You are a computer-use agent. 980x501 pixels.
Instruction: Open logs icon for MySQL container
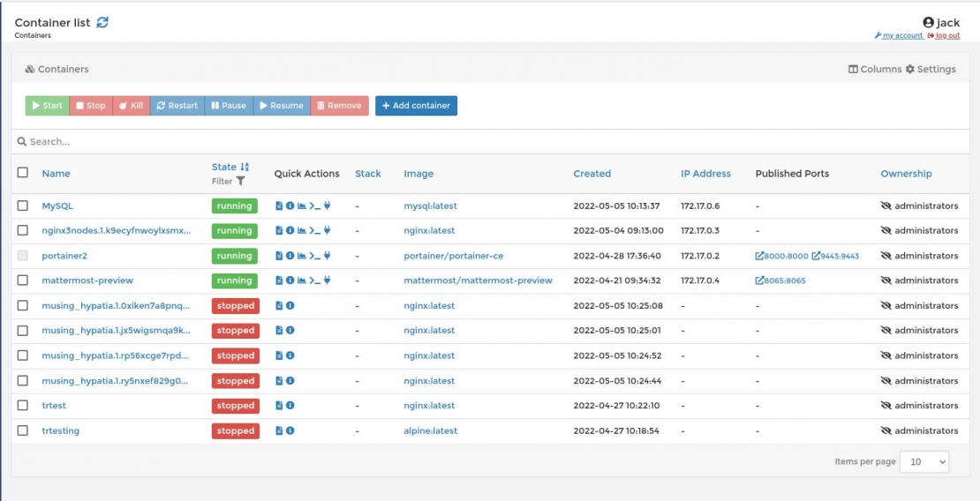pyautogui.click(x=279, y=206)
